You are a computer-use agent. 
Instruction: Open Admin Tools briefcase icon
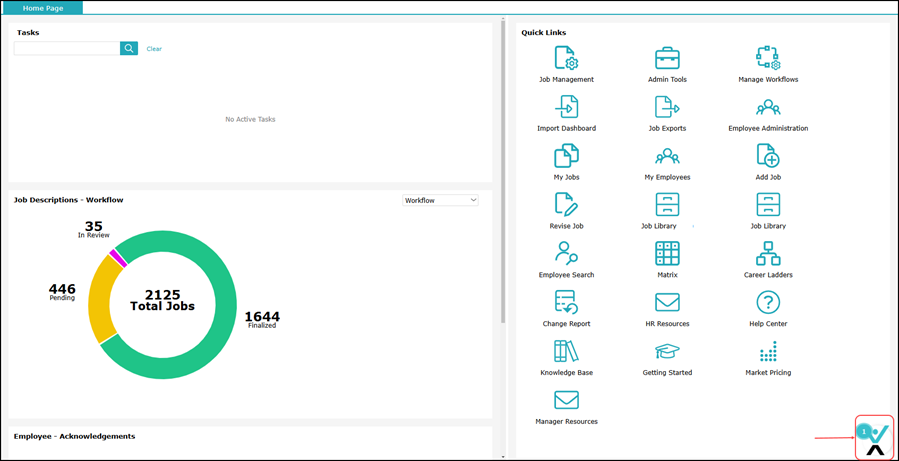point(667,58)
